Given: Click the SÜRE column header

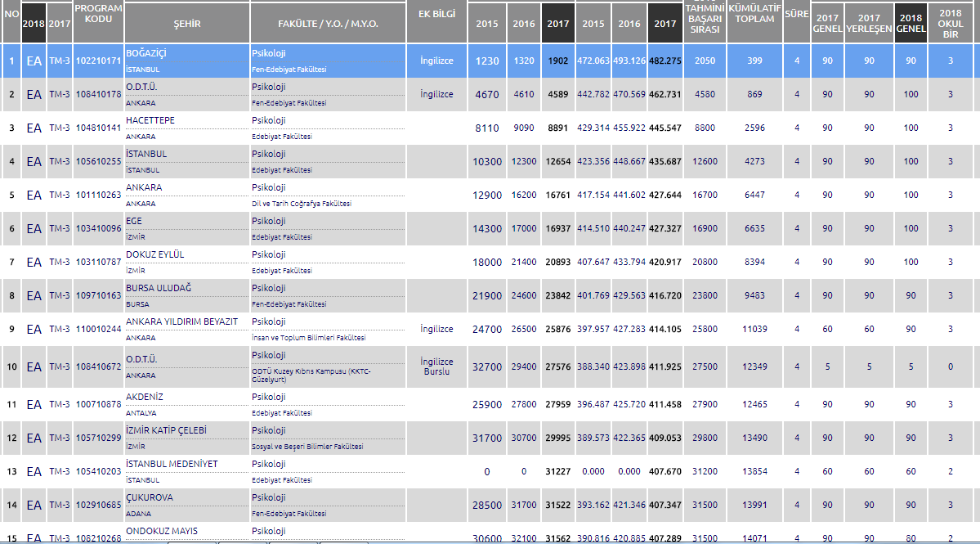Looking at the screenshot, I should point(796,14).
